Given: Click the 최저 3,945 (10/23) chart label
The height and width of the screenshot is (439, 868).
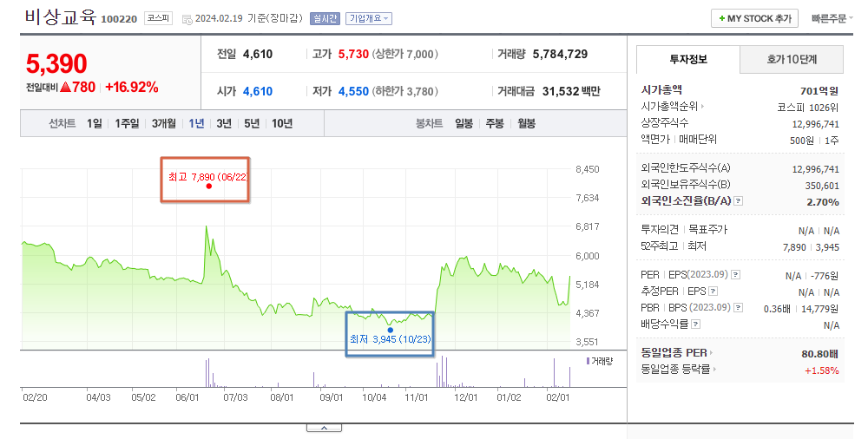Looking at the screenshot, I should [x=391, y=339].
